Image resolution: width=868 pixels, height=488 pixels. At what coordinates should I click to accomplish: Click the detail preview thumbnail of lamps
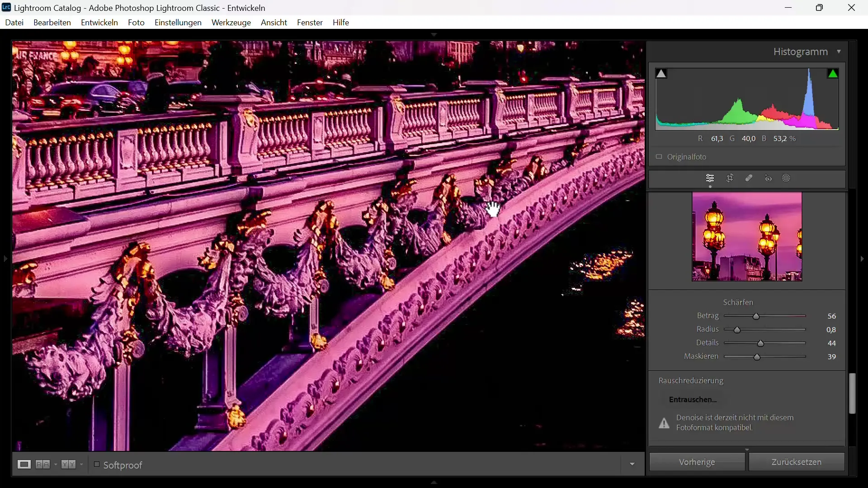[x=747, y=237]
